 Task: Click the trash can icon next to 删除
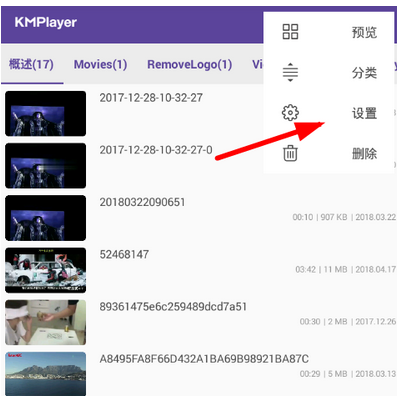[x=290, y=153]
